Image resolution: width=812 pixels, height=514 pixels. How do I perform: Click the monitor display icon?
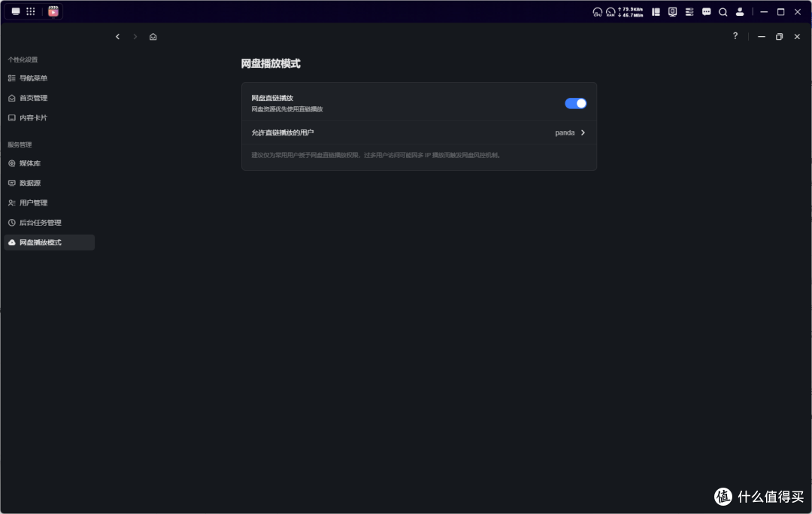(x=672, y=12)
